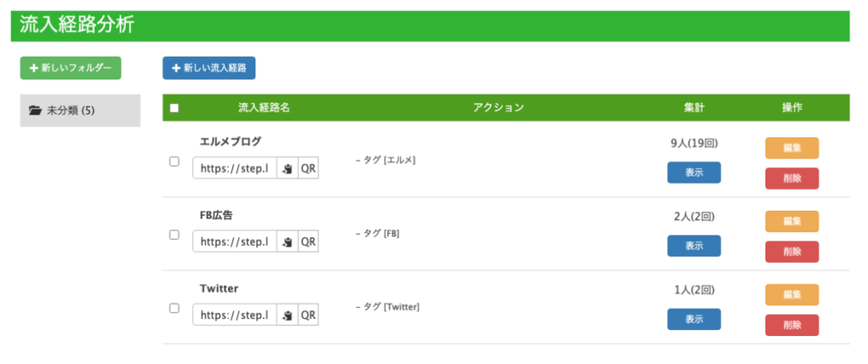Open QR code for エルメブログ
The image size is (868, 364).
pyautogui.click(x=309, y=168)
